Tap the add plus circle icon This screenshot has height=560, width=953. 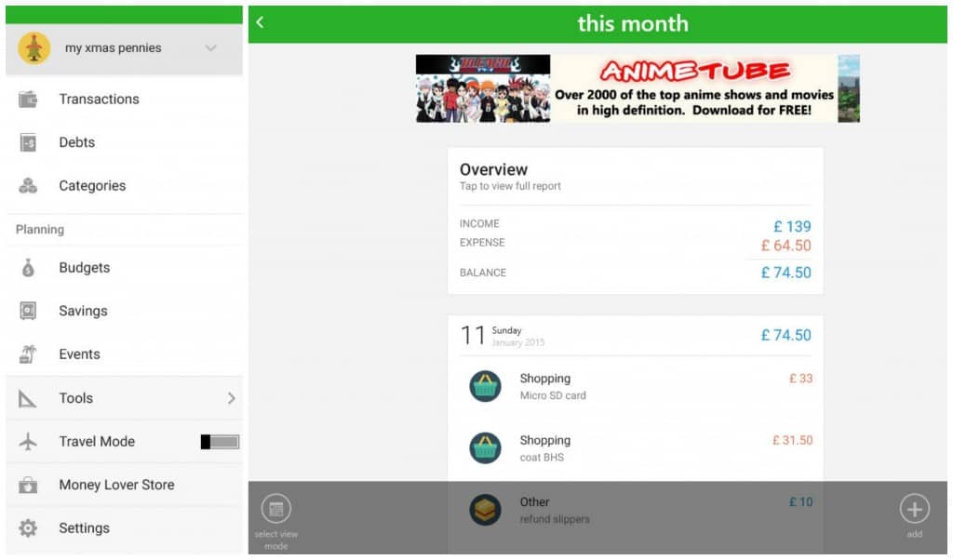(914, 509)
